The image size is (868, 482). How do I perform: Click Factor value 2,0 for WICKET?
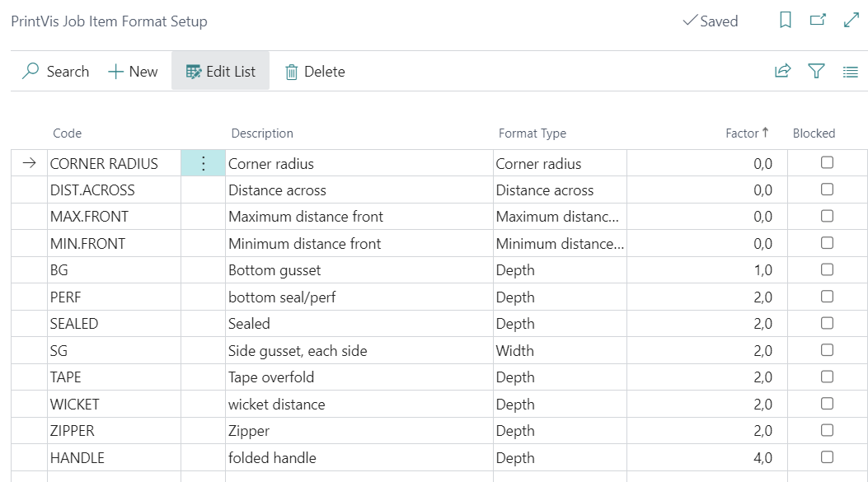pyautogui.click(x=762, y=404)
